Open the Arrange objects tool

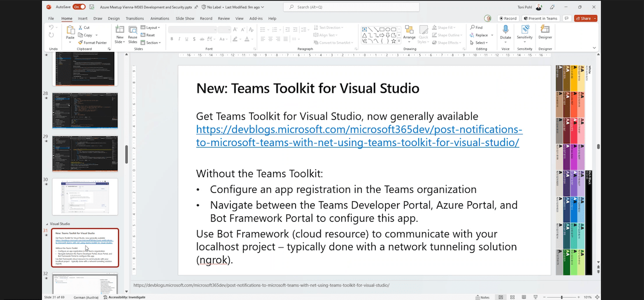pos(409,31)
